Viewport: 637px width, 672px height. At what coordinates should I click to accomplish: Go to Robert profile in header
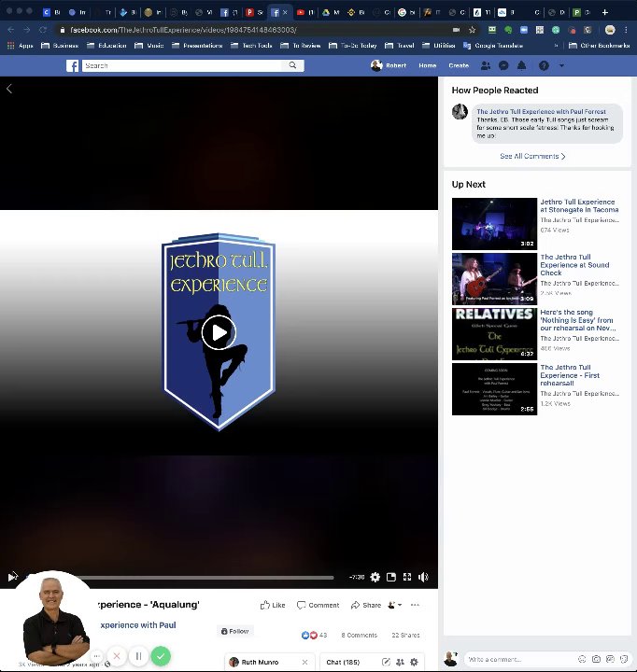(x=389, y=65)
